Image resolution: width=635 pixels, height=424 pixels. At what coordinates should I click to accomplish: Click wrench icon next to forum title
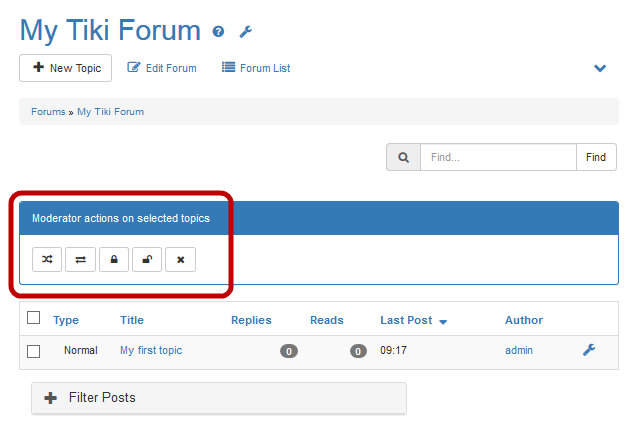point(246,32)
